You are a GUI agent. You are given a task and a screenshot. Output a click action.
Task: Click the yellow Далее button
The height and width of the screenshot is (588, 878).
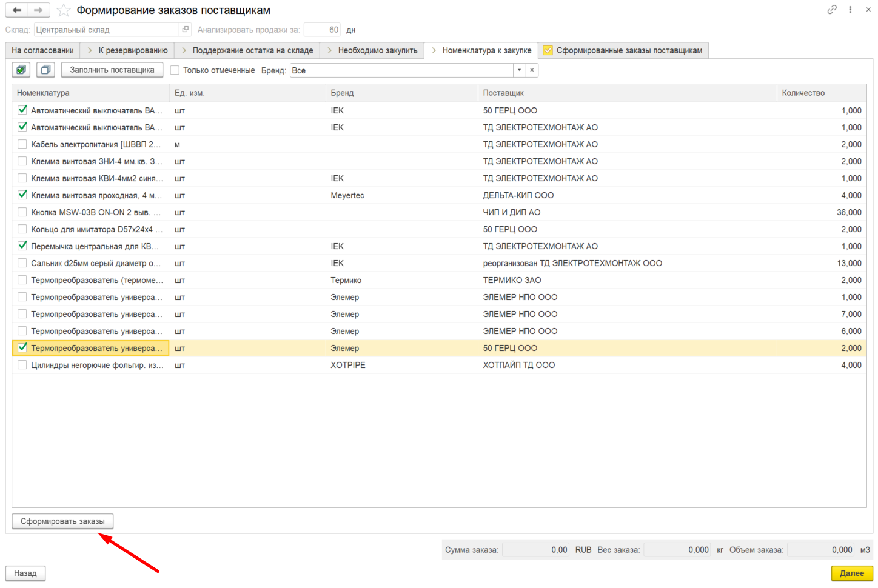(852, 573)
